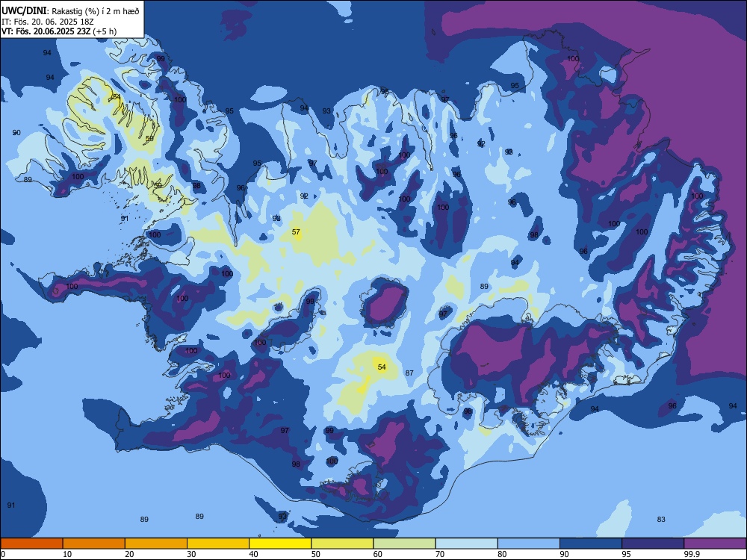
Task: Click the orange 10–20 legend color box
Action: pyautogui.click(x=94, y=544)
